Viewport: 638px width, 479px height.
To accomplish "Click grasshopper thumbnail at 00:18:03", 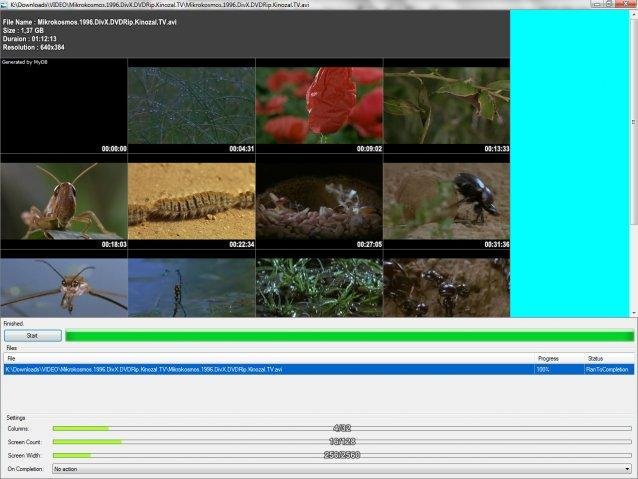I will tap(64, 202).
